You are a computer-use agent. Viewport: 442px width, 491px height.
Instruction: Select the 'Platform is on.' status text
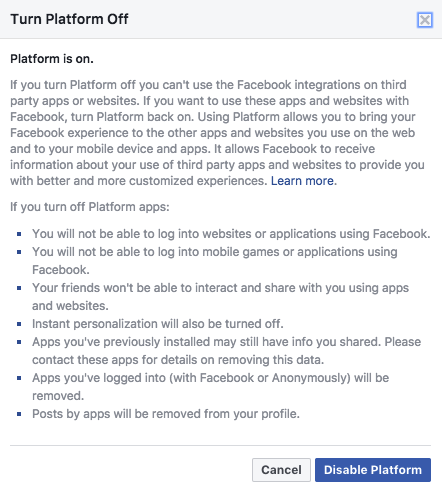pyautogui.click(x=52, y=59)
